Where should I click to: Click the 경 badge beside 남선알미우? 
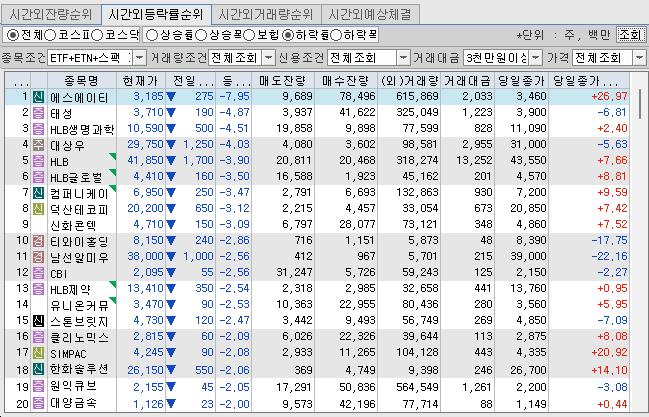tap(38, 257)
